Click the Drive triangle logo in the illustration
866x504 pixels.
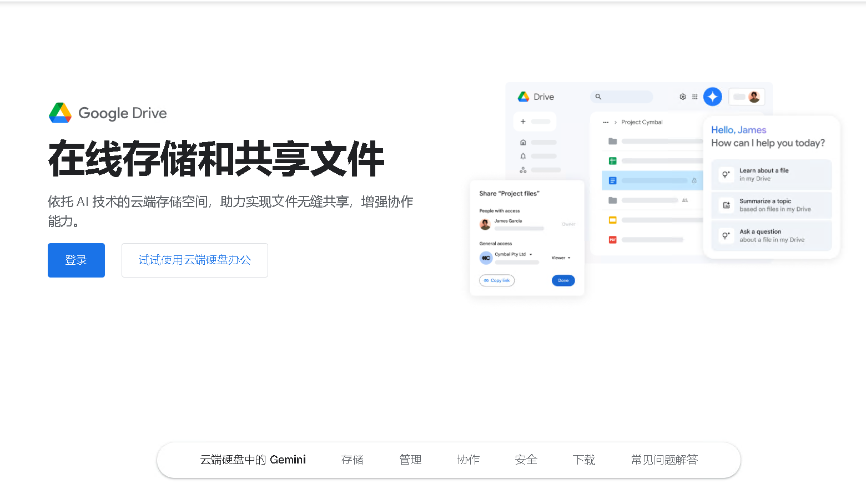pyautogui.click(x=523, y=97)
